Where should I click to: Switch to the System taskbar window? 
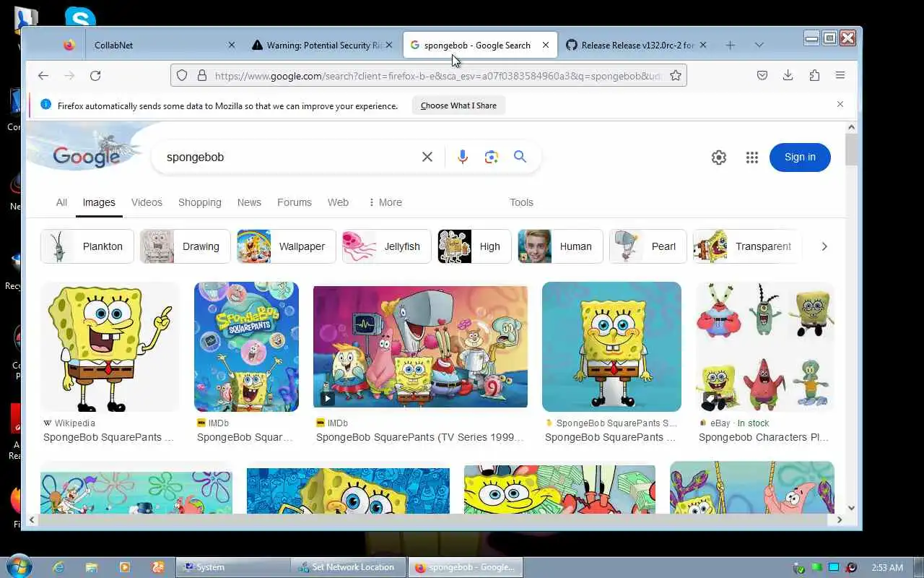point(232,567)
